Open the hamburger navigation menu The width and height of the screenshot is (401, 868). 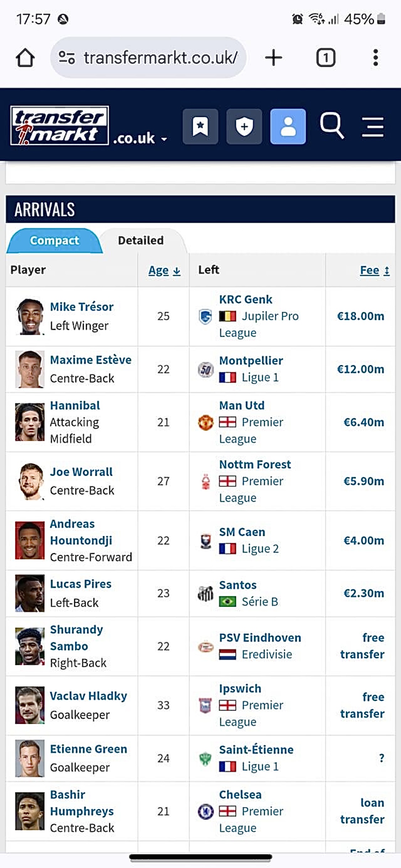tap(373, 126)
